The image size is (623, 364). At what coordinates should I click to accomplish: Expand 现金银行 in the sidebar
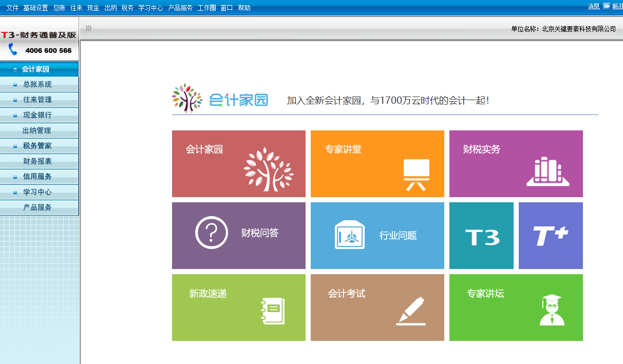[x=39, y=115]
